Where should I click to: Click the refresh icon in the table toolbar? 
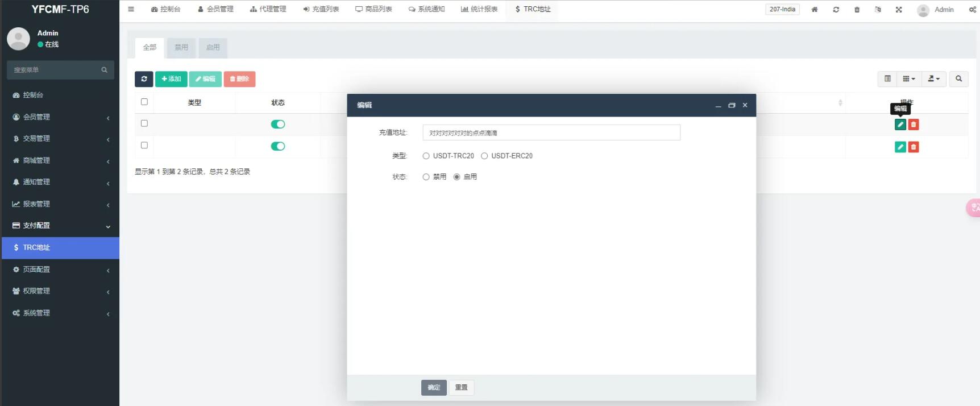(144, 79)
